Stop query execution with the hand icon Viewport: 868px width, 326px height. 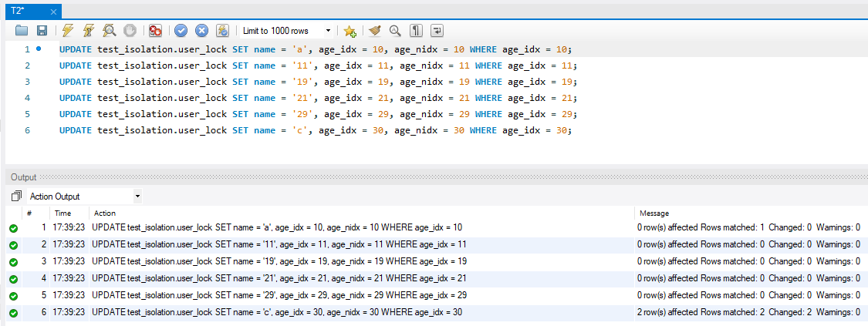click(130, 30)
